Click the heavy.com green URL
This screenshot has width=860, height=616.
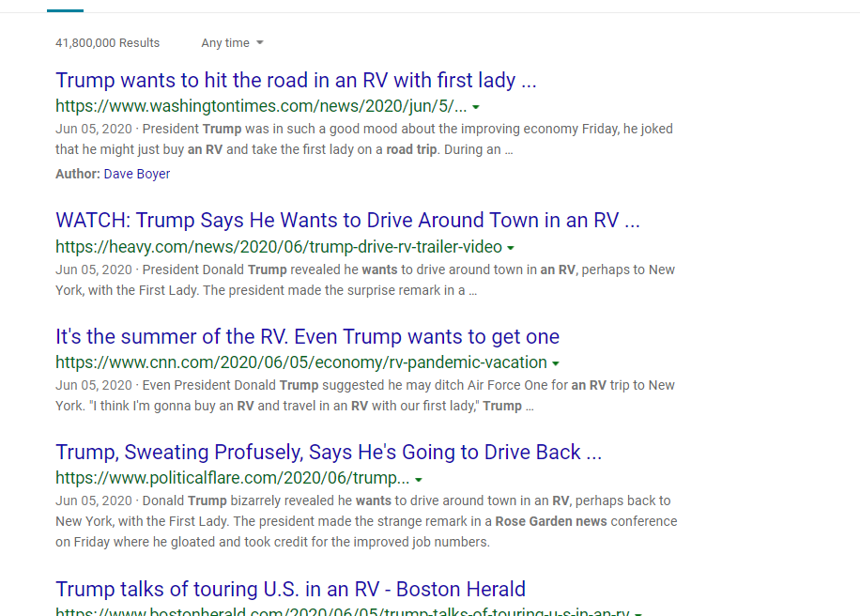pos(279,247)
